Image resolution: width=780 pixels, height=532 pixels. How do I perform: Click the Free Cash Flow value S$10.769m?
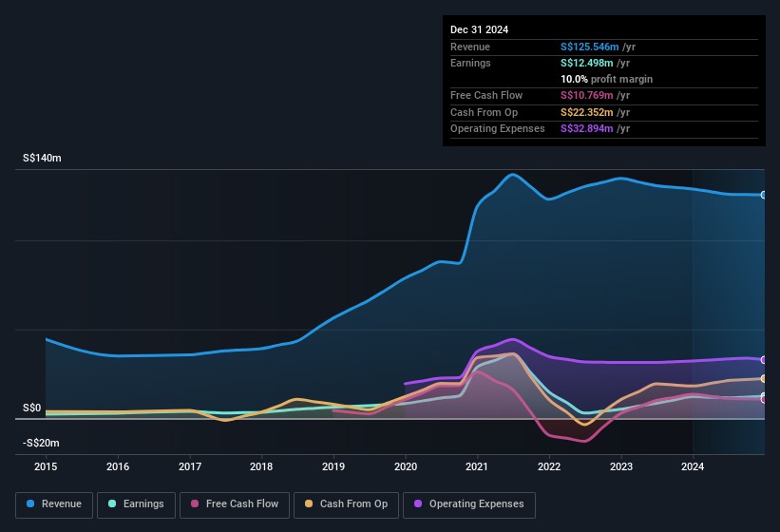pos(595,95)
